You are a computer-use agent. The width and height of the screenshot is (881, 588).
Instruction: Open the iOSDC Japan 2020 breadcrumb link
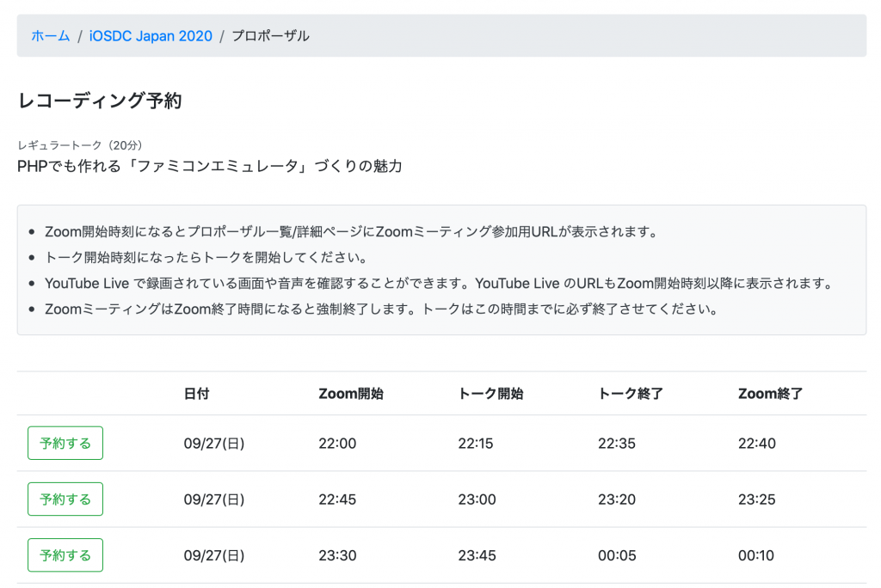pyautogui.click(x=151, y=36)
